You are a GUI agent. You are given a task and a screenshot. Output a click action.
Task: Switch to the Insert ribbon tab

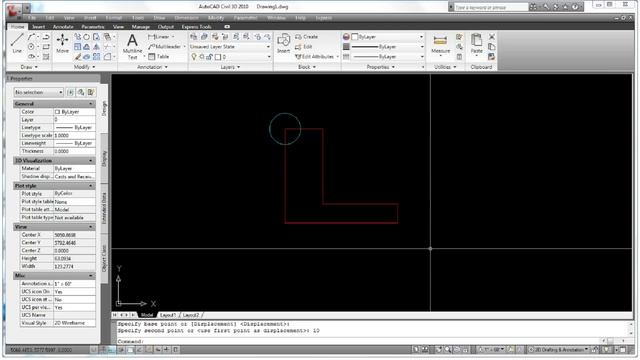[x=38, y=27]
